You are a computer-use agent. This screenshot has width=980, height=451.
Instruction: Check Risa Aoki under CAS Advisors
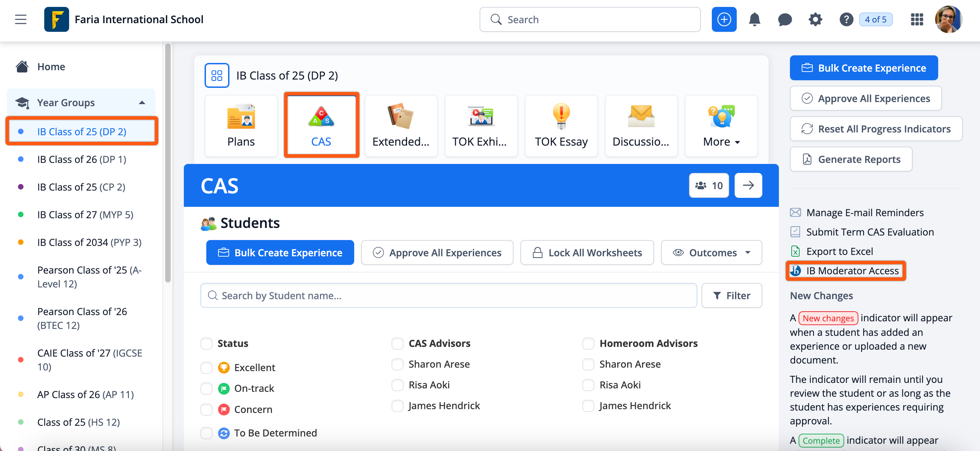click(397, 385)
